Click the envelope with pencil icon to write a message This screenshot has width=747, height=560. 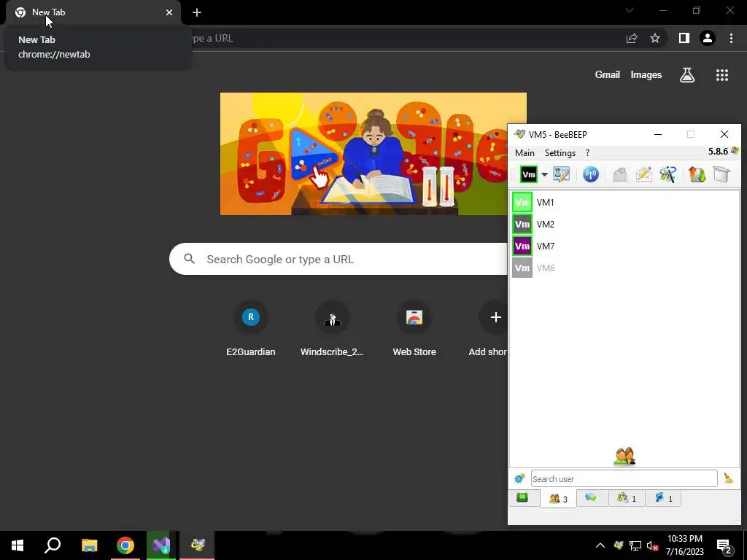coord(643,174)
